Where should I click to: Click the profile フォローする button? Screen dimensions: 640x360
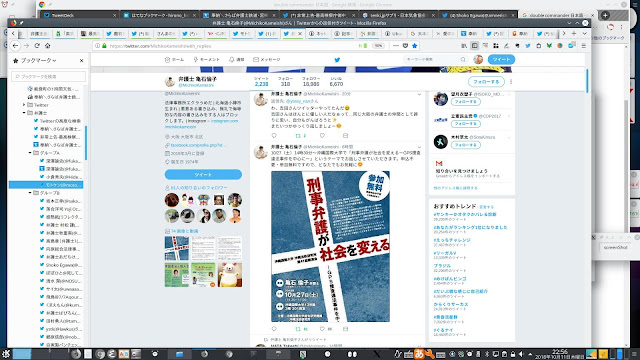(x=486, y=82)
